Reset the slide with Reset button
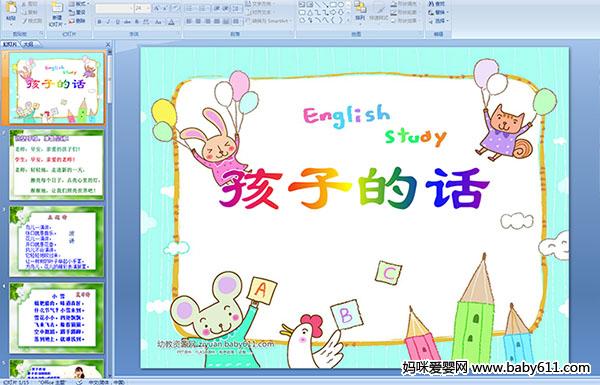Screen dimensions: 600x385 (77, 12)
